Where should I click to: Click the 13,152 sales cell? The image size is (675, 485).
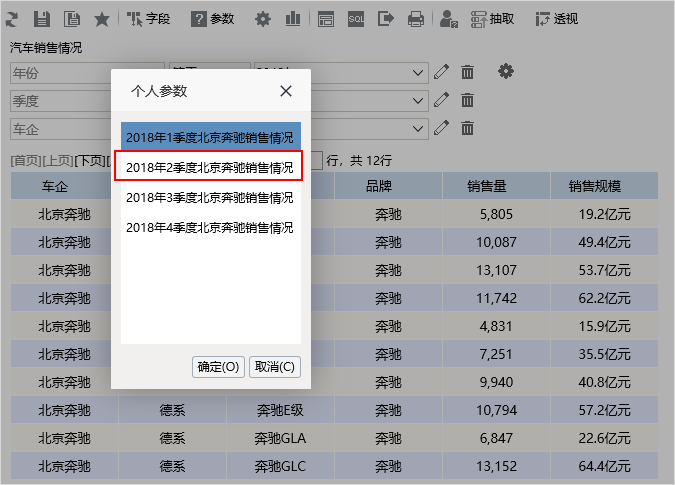pyautogui.click(x=496, y=466)
